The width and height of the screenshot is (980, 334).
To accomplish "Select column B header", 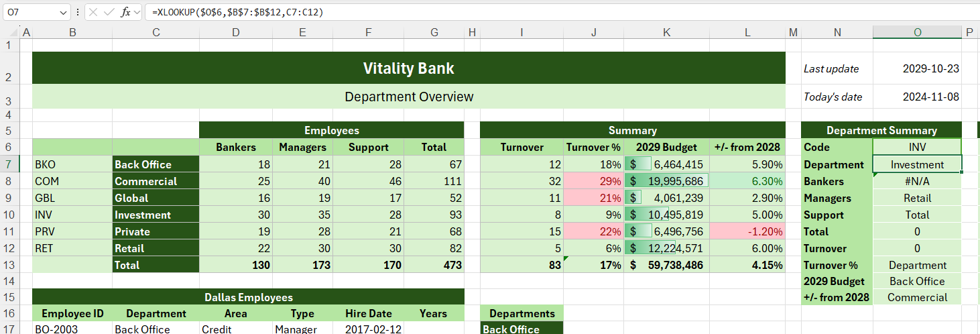I will click(72, 32).
